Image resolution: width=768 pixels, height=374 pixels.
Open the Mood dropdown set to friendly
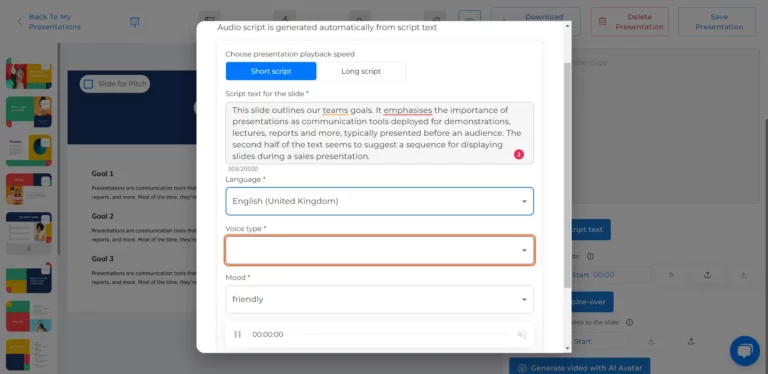pyautogui.click(x=380, y=299)
